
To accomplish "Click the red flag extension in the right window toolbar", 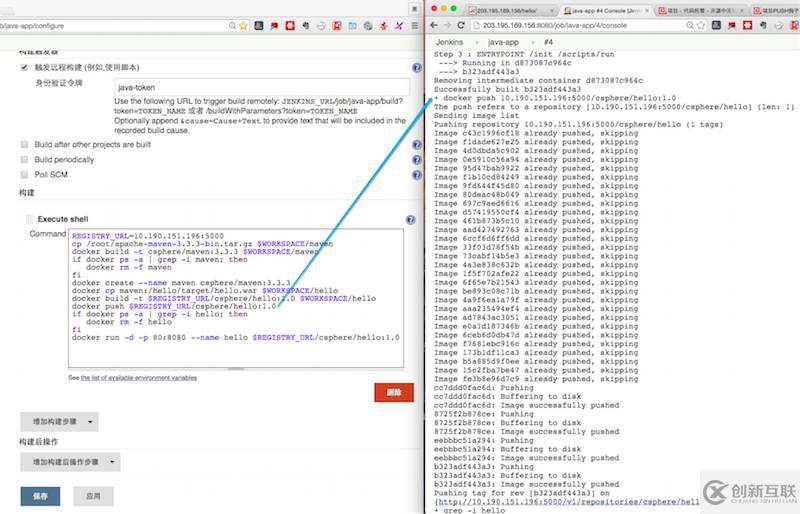I will 732,25.
